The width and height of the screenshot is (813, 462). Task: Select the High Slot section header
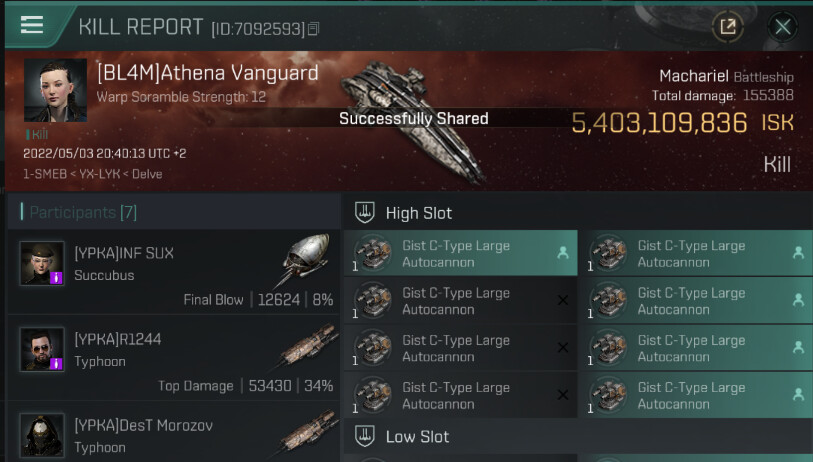(x=418, y=213)
